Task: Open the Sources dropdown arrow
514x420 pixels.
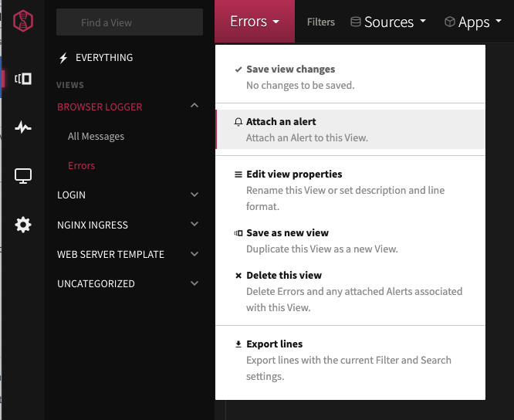Action: click(423, 21)
